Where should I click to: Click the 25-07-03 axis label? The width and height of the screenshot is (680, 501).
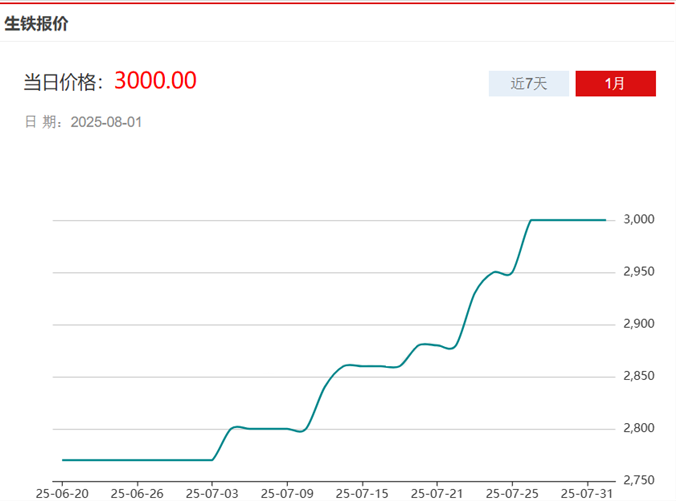pos(212,494)
